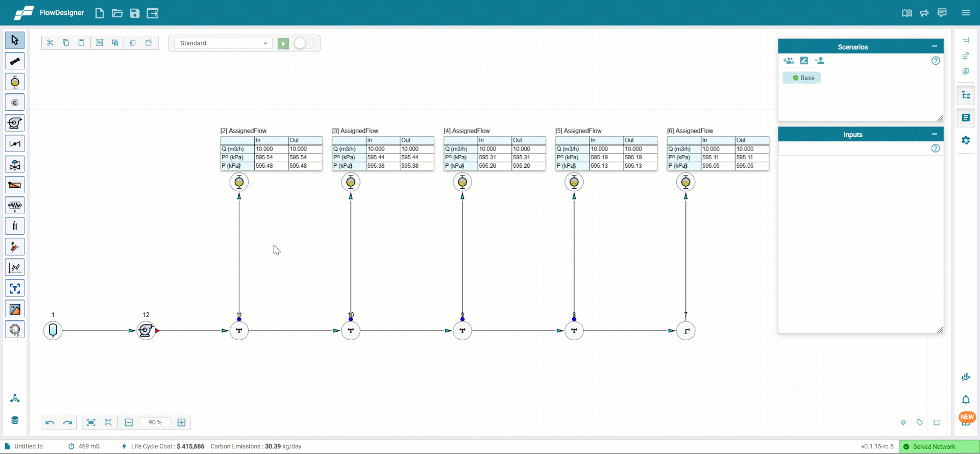Click the 90 % zoom level field

coord(155,422)
